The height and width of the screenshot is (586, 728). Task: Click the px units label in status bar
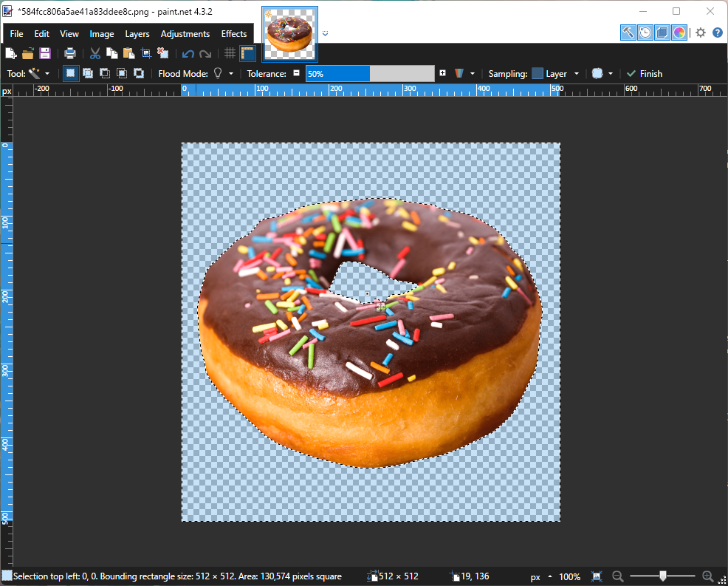pyautogui.click(x=535, y=576)
